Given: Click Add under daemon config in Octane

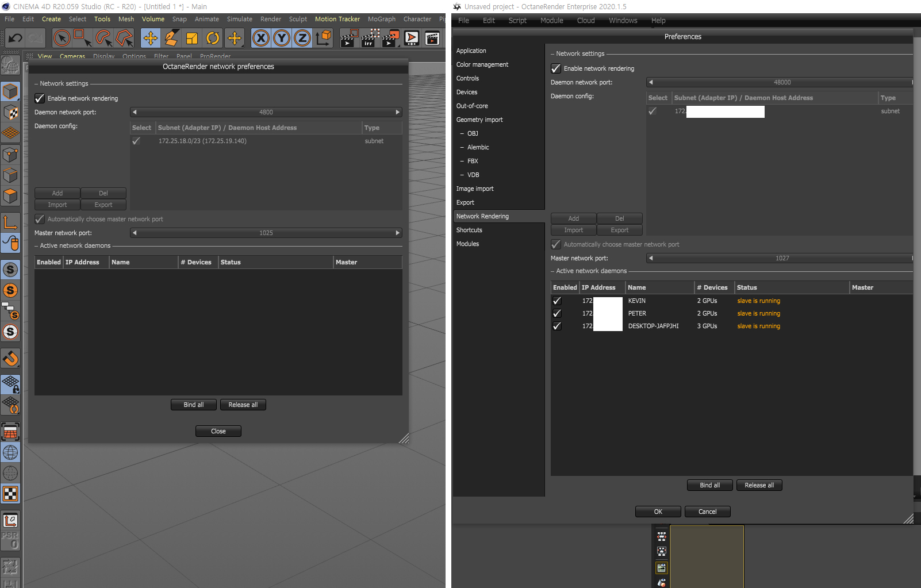Looking at the screenshot, I should 574,218.
